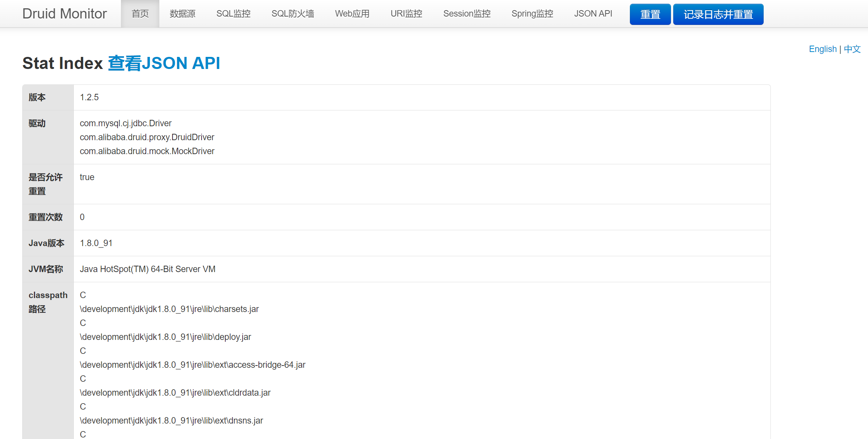Open the 首页 home tab
Image resolution: width=868 pixels, height=439 pixels.
coord(140,14)
